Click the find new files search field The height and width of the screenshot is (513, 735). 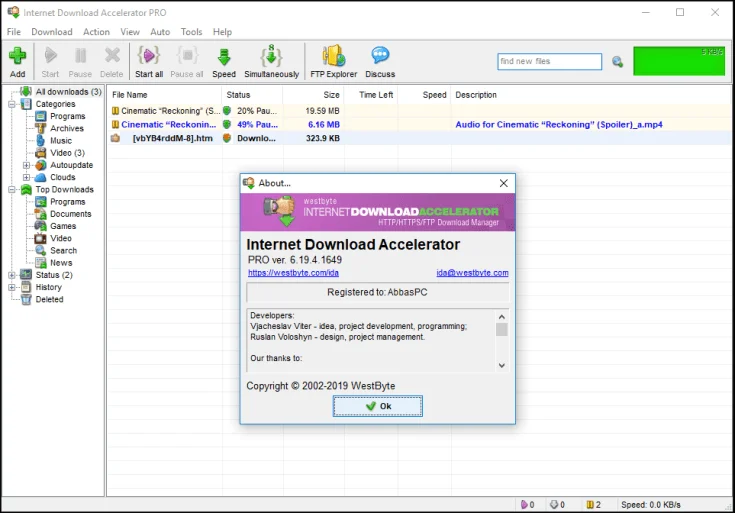[549, 61]
